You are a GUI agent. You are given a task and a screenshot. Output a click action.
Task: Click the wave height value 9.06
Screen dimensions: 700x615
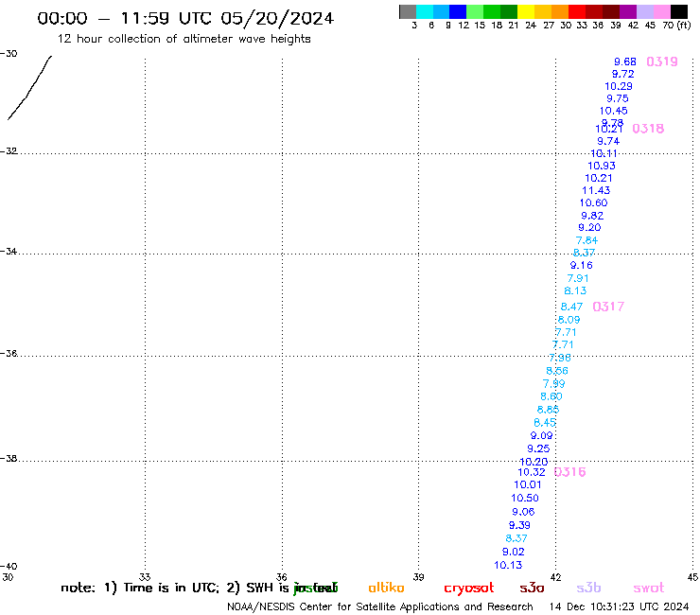click(x=523, y=512)
